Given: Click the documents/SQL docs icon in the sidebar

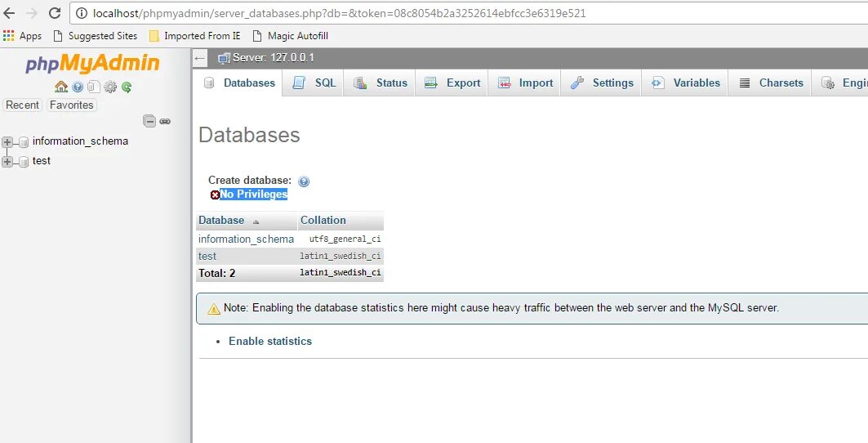Looking at the screenshot, I should pyautogui.click(x=94, y=87).
